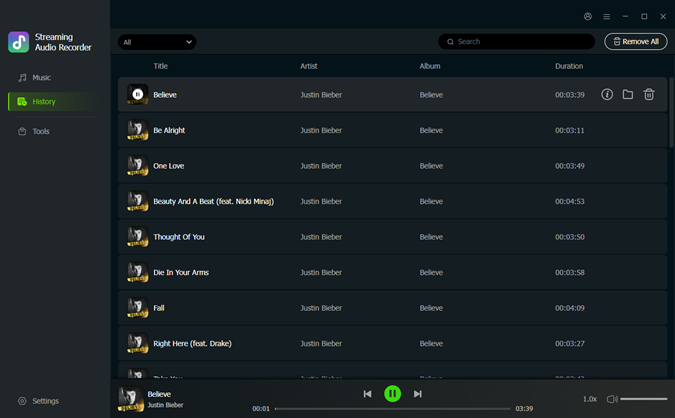The height and width of the screenshot is (418, 675).
Task: Select "Beauty And A Beat (feat. Nicki Minaj)"
Action: tap(214, 201)
